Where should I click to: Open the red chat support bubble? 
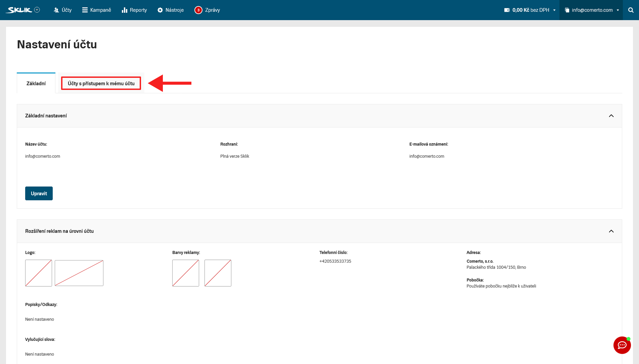click(622, 345)
